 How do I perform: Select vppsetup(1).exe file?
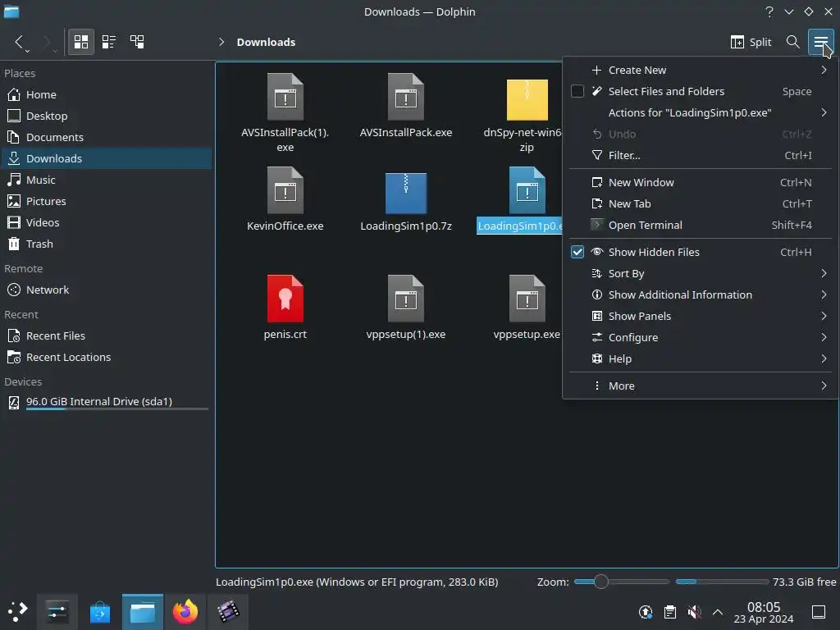pyautogui.click(x=405, y=299)
